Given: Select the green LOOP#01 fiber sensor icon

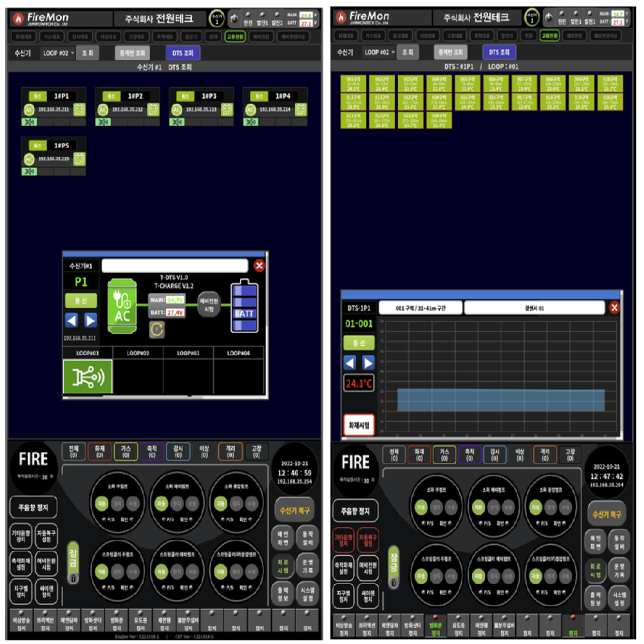Looking at the screenshot, I should pos(88,377).
